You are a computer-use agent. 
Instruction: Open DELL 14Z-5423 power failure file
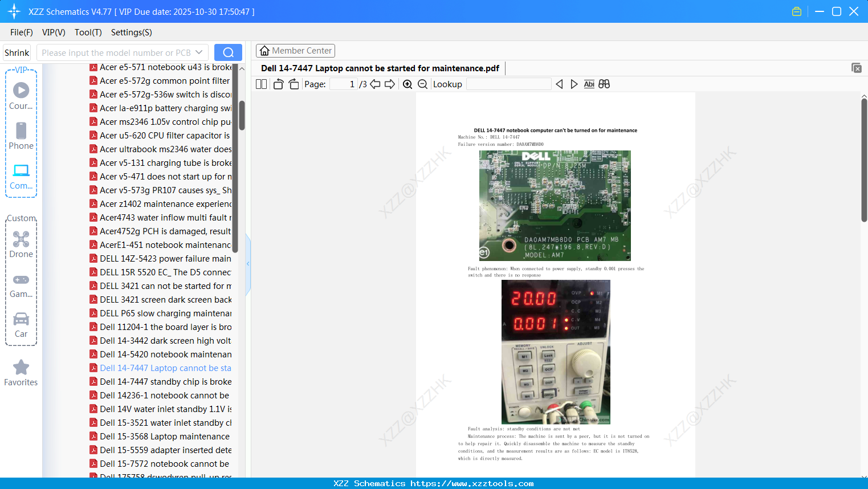pos(160,259)
